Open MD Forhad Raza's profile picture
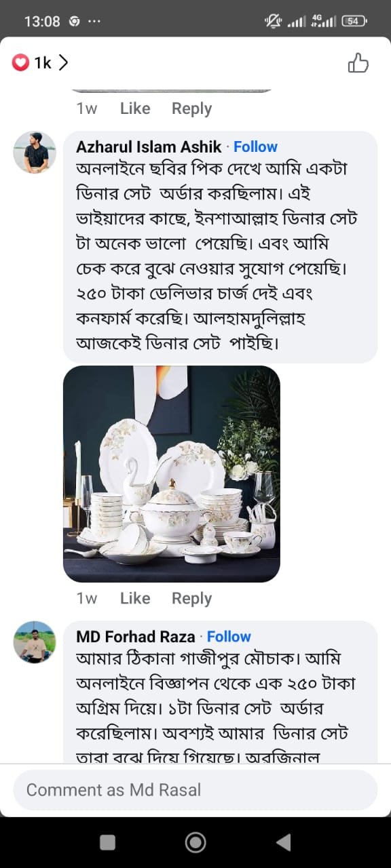Screen dimensions: 391x868 tap(34, 642)
